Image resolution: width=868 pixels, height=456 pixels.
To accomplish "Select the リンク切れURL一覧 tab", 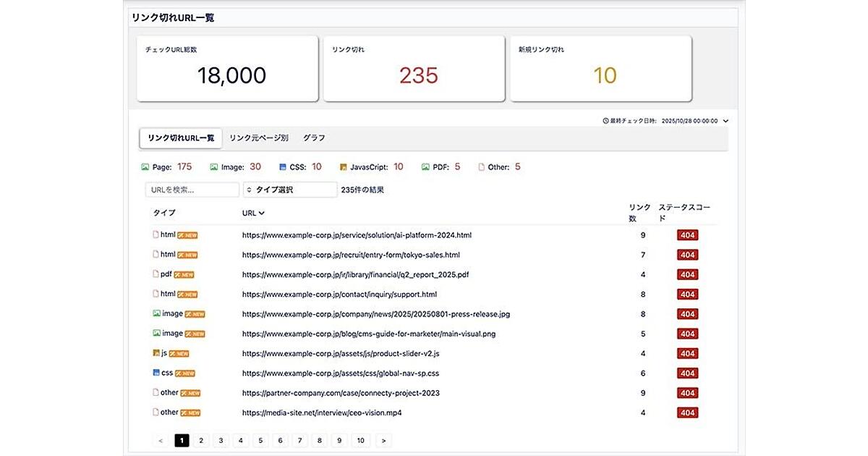I will (181, 138).
